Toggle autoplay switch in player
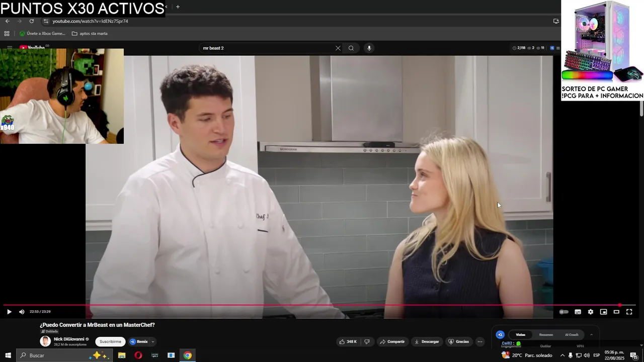The image size is (644, 362). [x=564, y=312]
